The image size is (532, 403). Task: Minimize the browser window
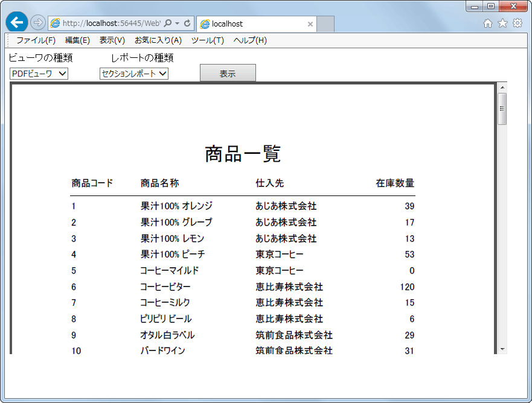click(475, 6)
